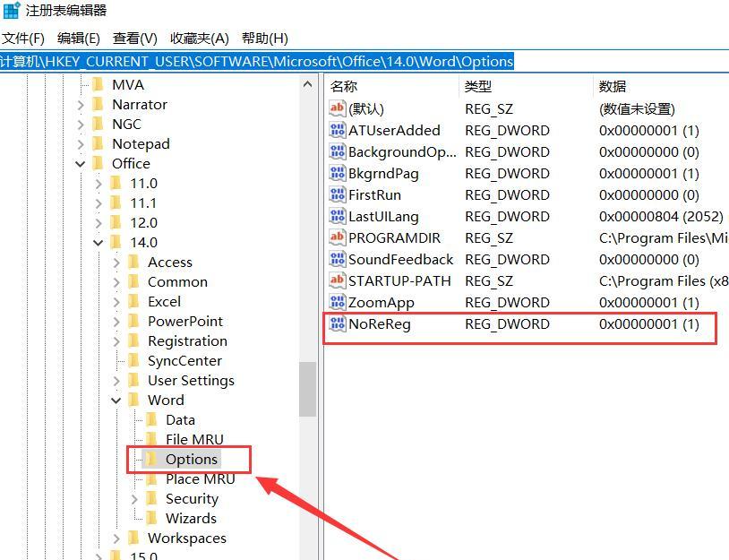Expand the Notepad key
This screenshot has width=729, height=560.
(81, 144)
